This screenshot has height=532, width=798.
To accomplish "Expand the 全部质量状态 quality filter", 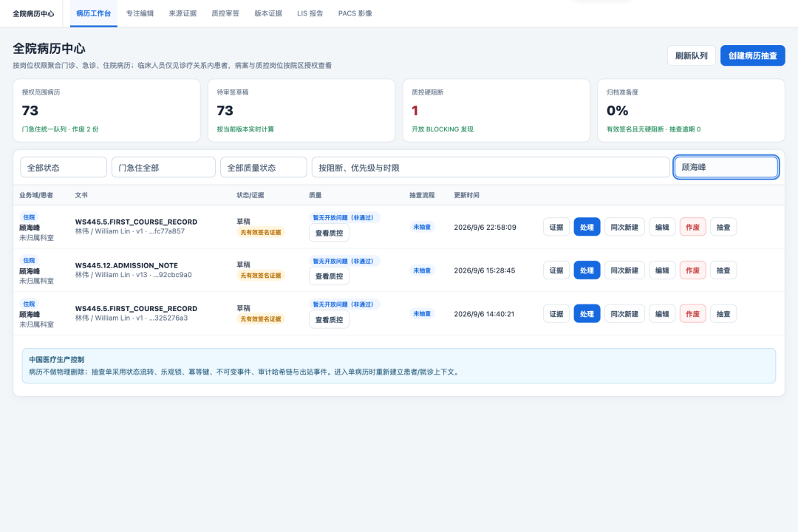I will (x=264, y=168).
